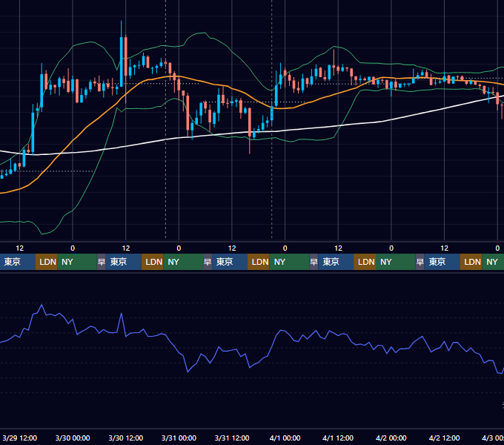
Task: Click the 4/2 00:00 date label
Action: (x=391, y=438)
